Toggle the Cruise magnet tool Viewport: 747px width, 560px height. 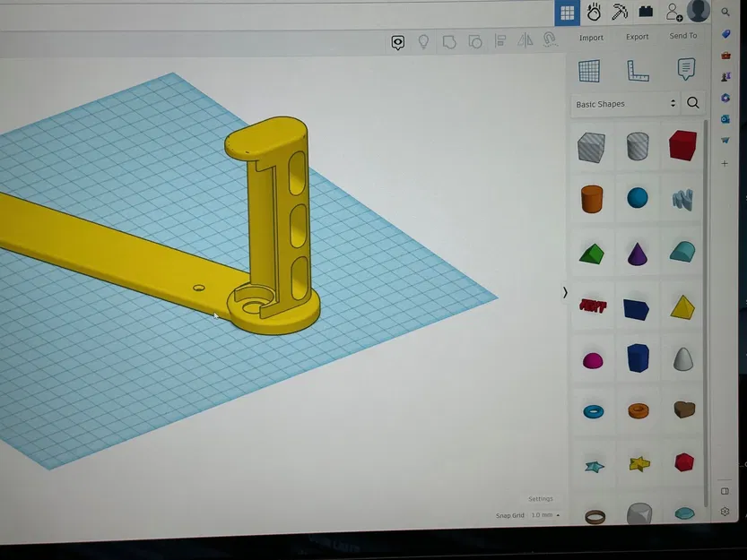click(551, 39)
